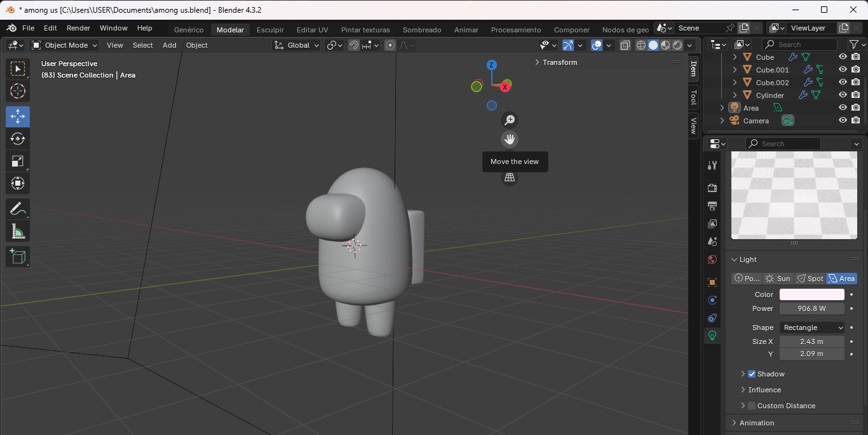Toggle proportional editing button
868x435 pixels.
pyautogui.click(x=390, y=45)
